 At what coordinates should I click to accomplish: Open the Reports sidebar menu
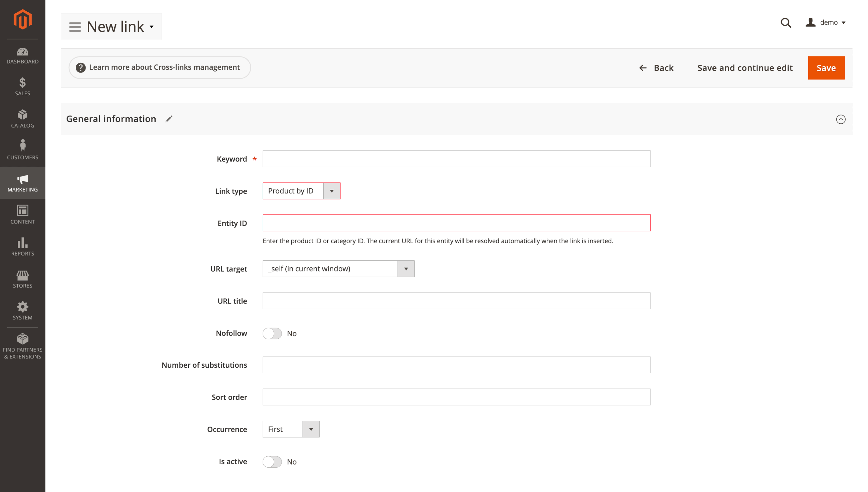pyautogui.click(x=23, y=247)
